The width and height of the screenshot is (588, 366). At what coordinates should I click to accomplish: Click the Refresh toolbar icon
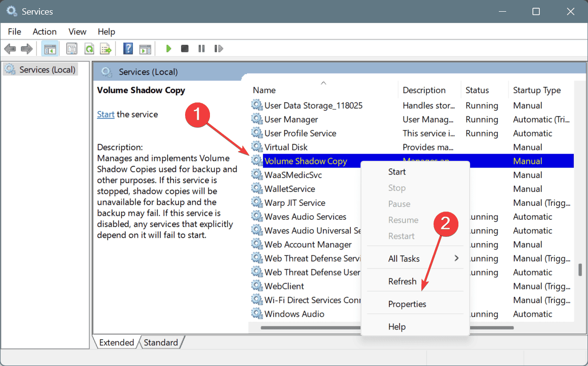[89, 49]
